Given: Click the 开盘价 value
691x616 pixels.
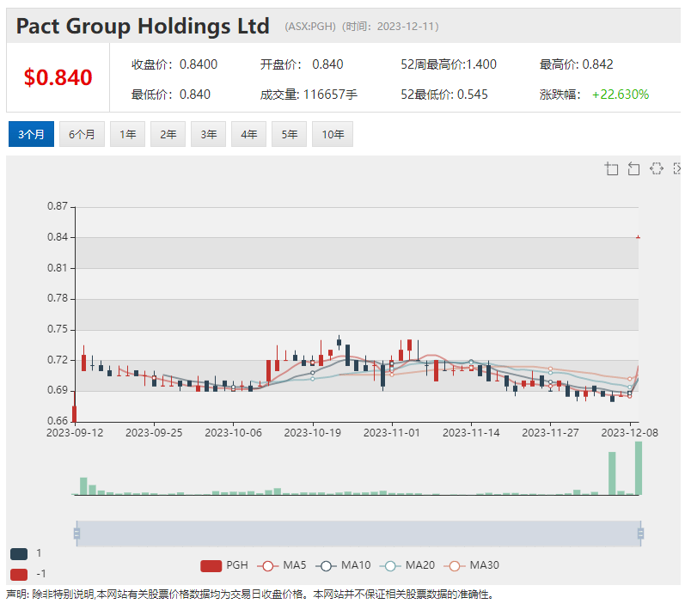Looking at the screenshot, I should 327,64.
